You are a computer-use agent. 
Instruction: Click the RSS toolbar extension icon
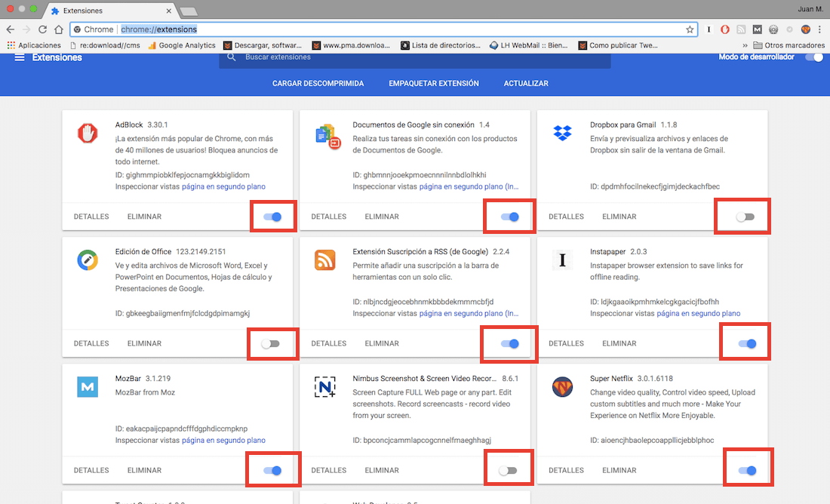(741, 29)
